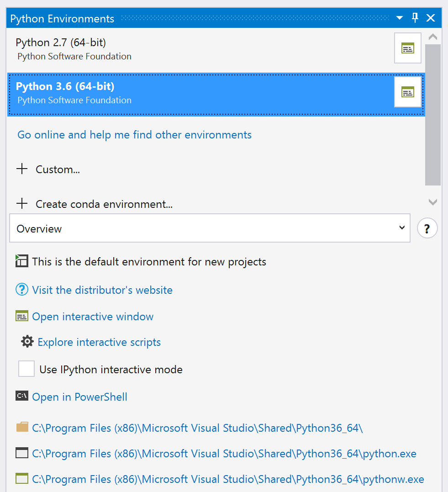Click the window icon next to pythonw.exe
The width and height of the screenshot is (448, 492).
point(21,479)
